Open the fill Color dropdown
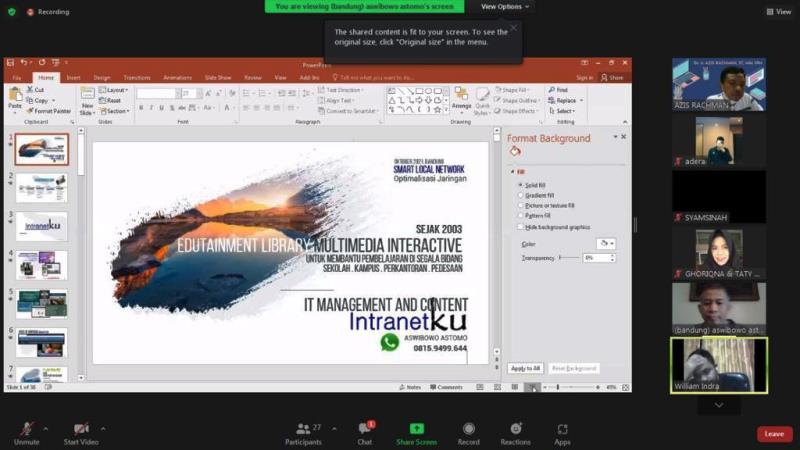This screenshot has height=450, width=800. tap(605, 243)
